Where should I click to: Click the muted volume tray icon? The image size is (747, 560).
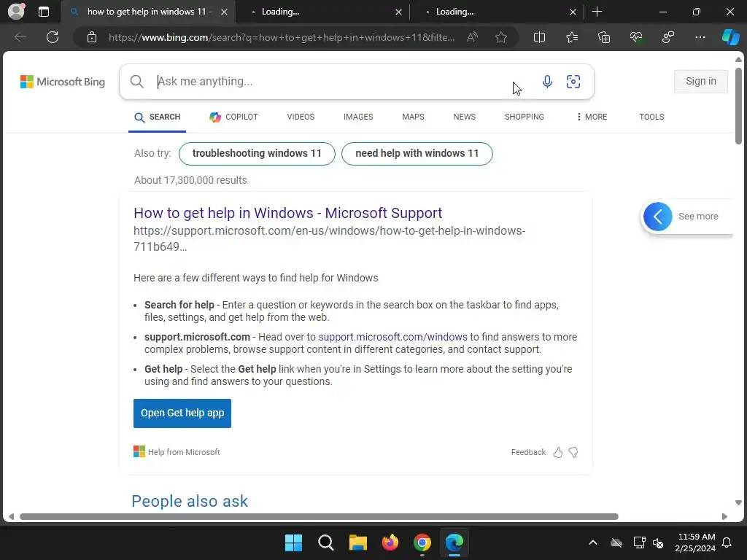(659, 542)
